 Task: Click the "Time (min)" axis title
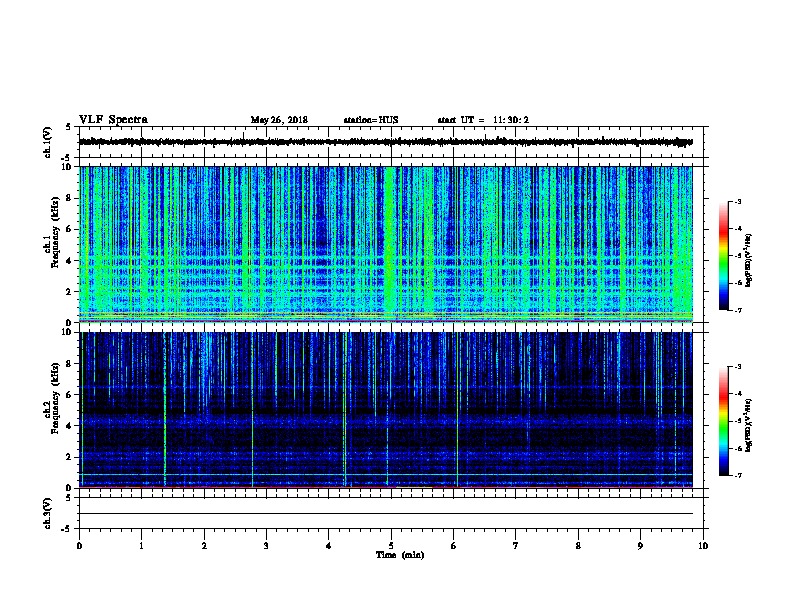400,555
